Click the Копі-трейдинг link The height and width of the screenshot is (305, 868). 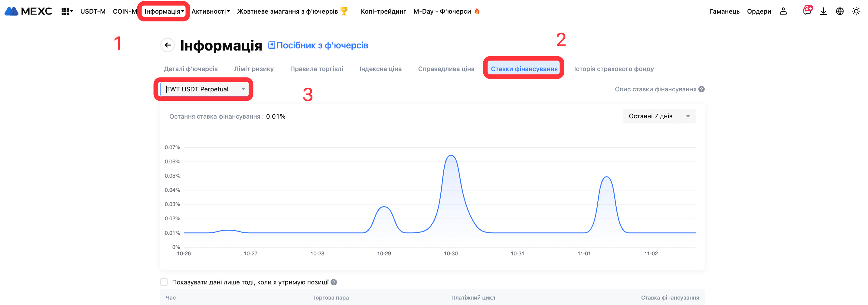point(383,11)
